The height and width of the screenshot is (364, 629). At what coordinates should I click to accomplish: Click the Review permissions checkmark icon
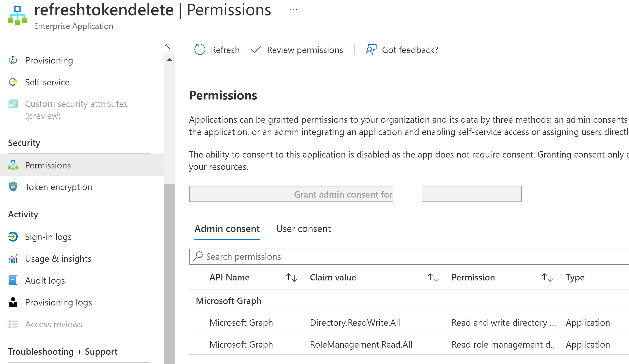coord(256,49)
